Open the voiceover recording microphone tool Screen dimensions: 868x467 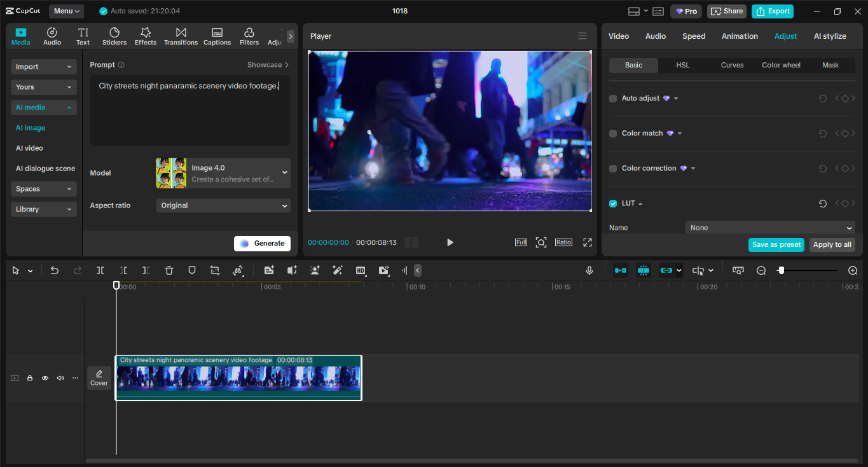click(589, 270)
